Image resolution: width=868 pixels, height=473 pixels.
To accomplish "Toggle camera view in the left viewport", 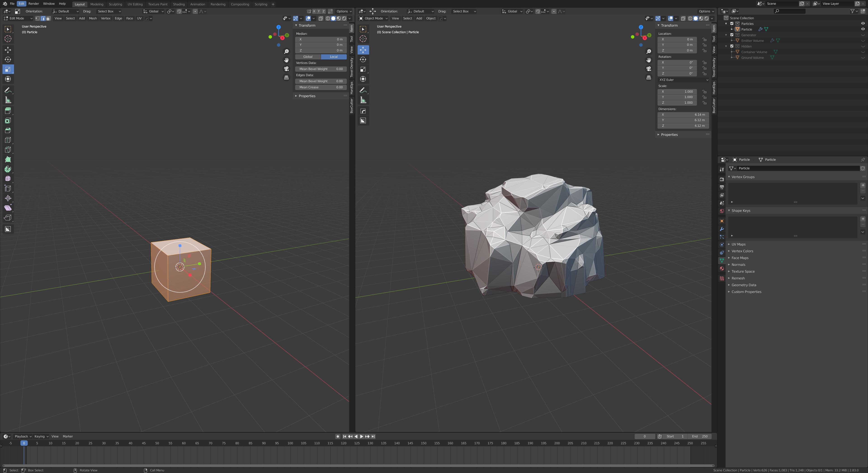I will [286, 69].
